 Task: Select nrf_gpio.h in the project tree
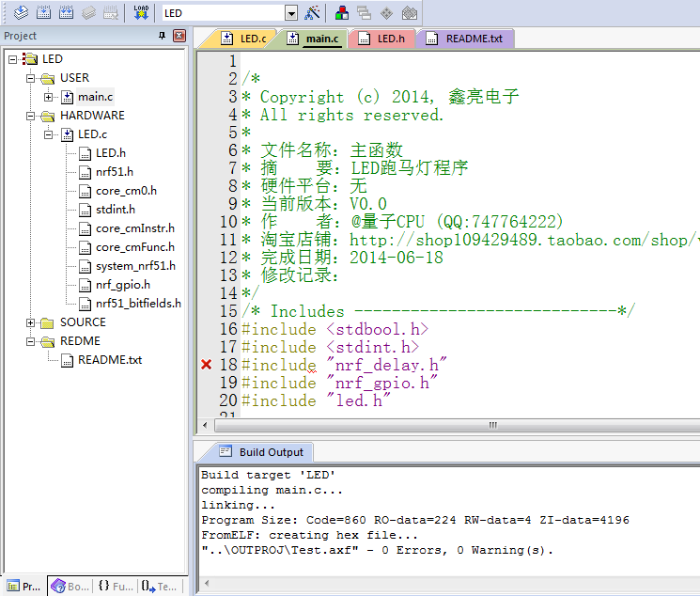[x=123, y=285]
